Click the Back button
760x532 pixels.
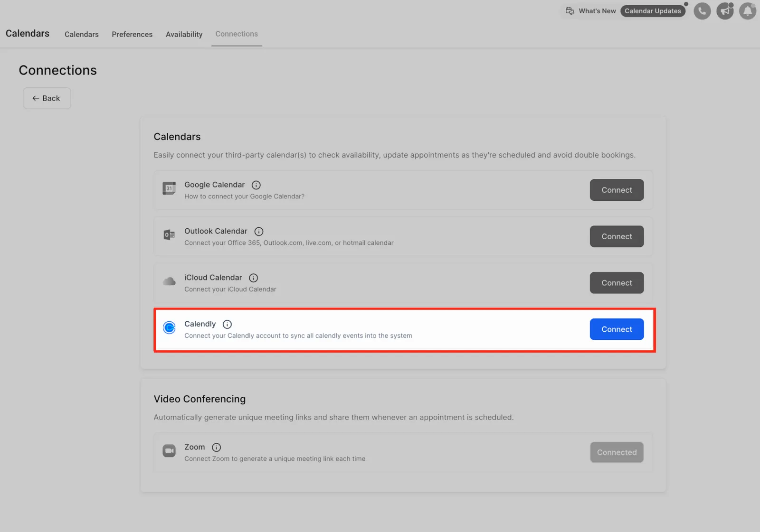pyautogui.click(x=47, y=98)
